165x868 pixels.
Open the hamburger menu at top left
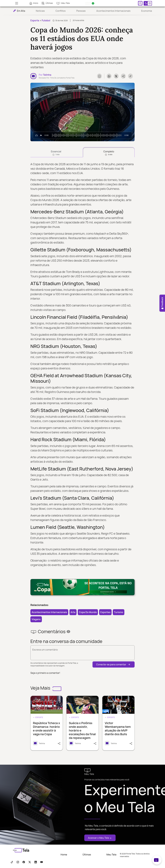16,3
